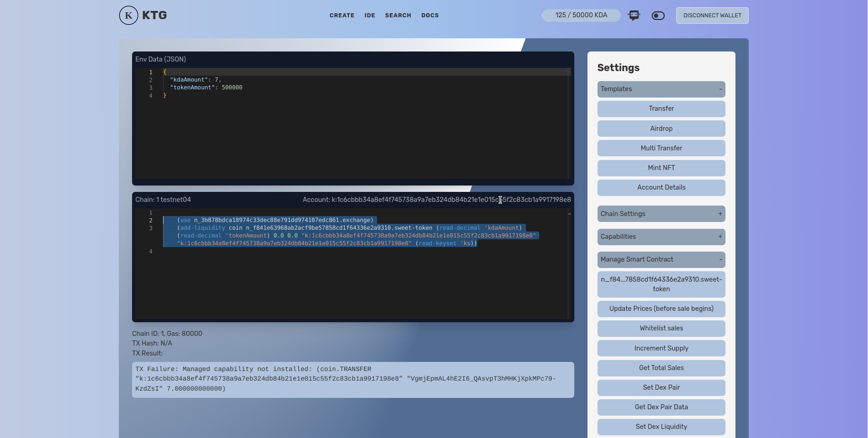The image size is (868, 438).
Task: Select the Multi Transfer template
Action: [x=661, y=148]
